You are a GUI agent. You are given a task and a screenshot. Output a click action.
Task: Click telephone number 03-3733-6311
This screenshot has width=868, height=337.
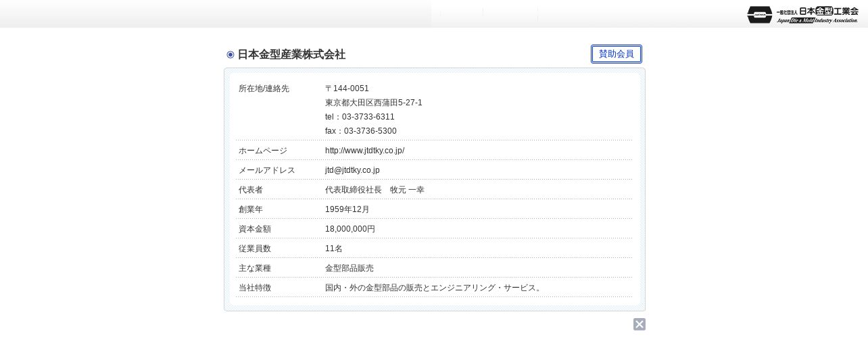pos(368,117)
